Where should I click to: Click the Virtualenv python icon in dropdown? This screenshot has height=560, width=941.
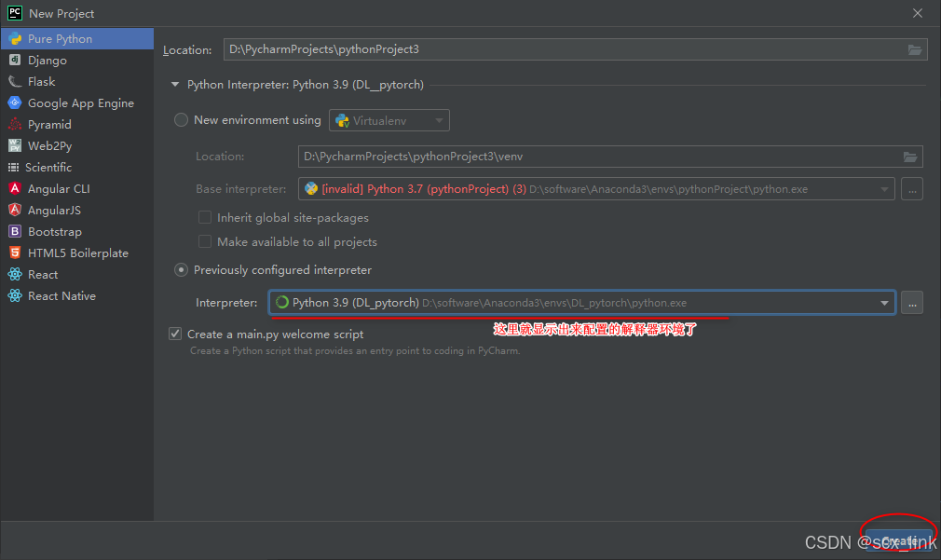point(342,120)
